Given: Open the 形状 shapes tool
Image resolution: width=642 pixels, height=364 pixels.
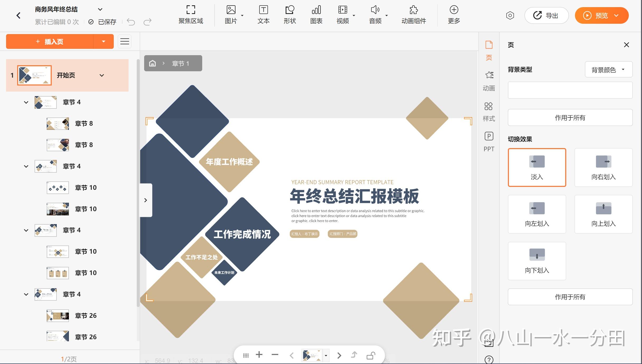Looking at the screenshot, I should (x=290, y=15).
